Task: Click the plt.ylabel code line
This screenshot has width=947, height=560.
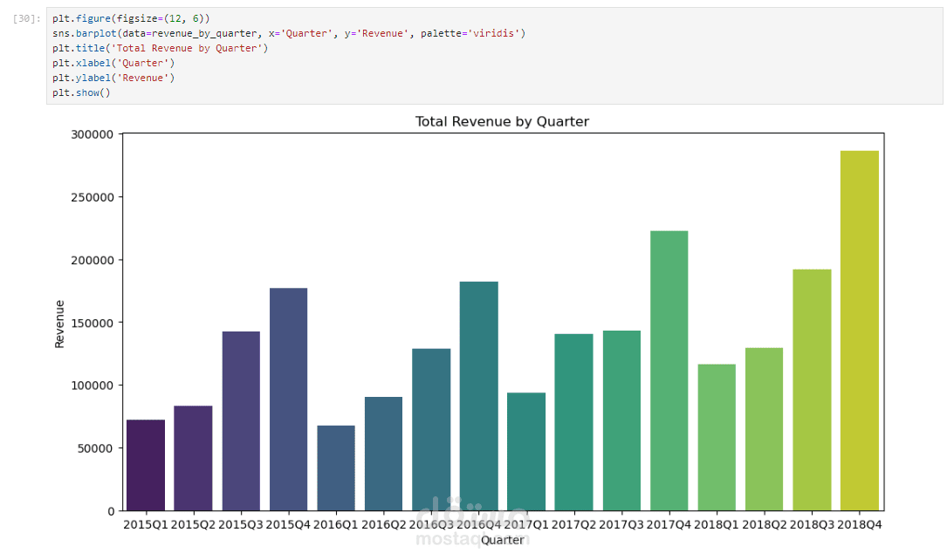Action: coord(113,78)
